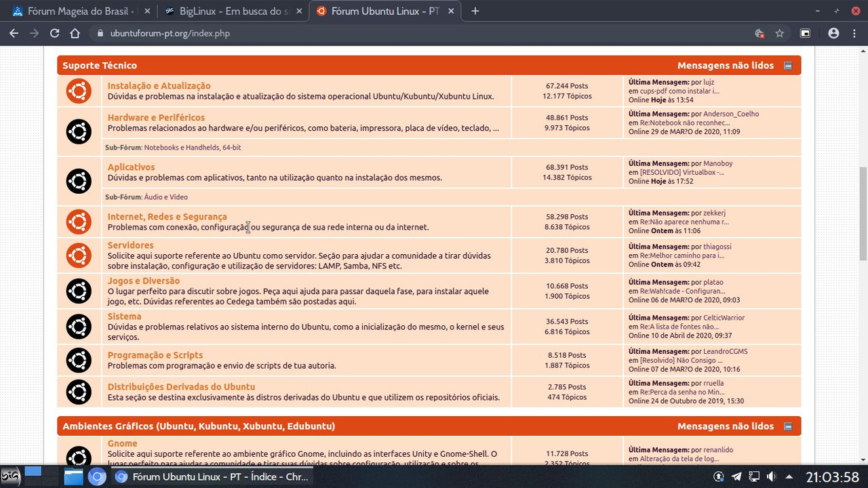This screenshot has width=868, height=488.
Task: Click the Chromium launcher in the taskbar
Action: tap(97, 477)
